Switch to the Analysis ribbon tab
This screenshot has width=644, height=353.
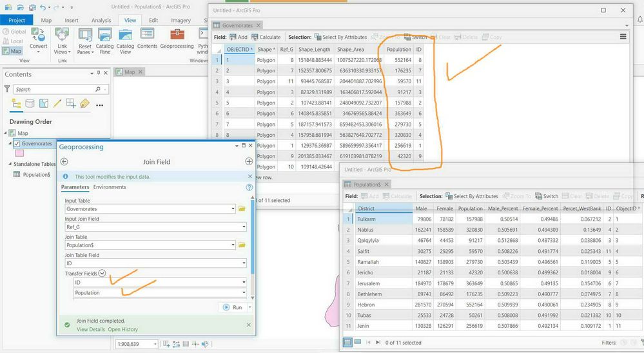[x=101, y=20]
